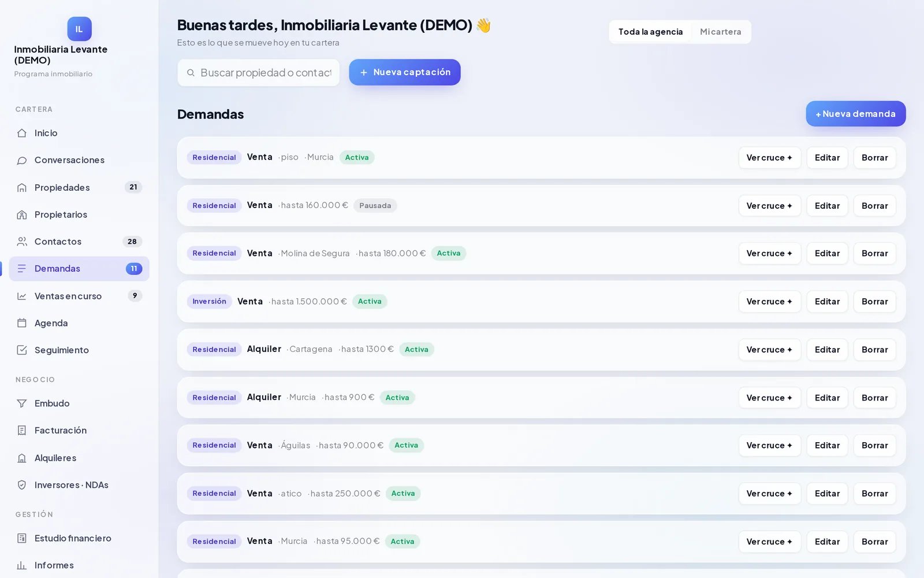Screen dimensions: 924x578
Task: Click the IL agency logo avatar
Action: pos(79,29)
